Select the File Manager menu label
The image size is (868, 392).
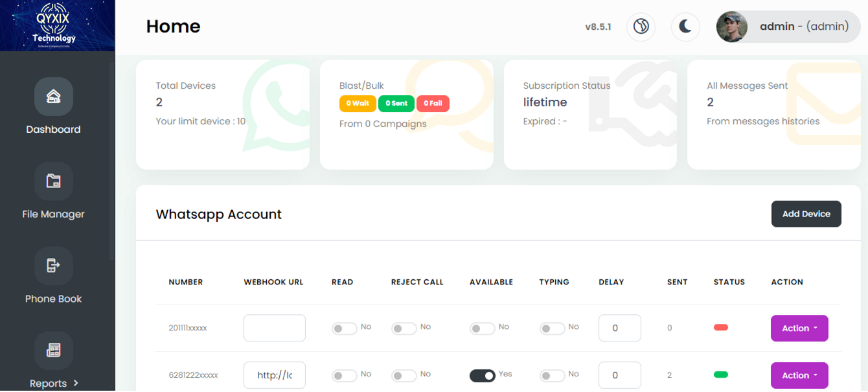[53, 214]
